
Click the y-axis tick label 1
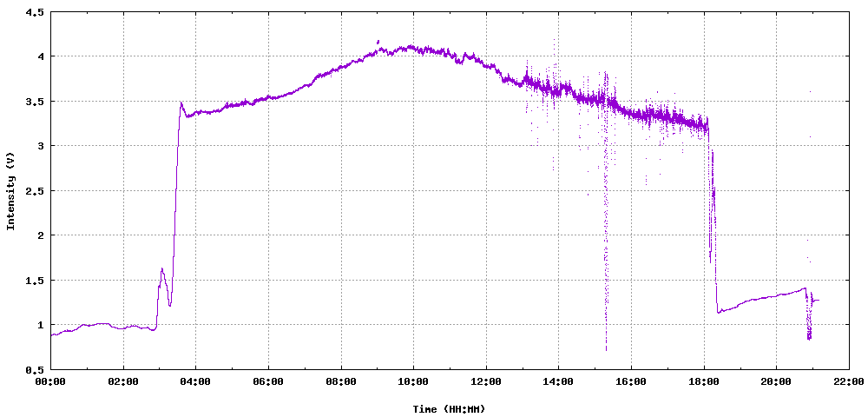point(41,325)
